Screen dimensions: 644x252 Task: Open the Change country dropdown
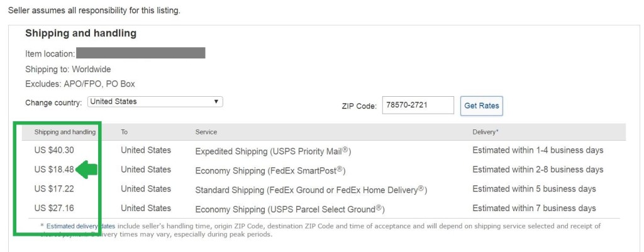tap(155, 102)
